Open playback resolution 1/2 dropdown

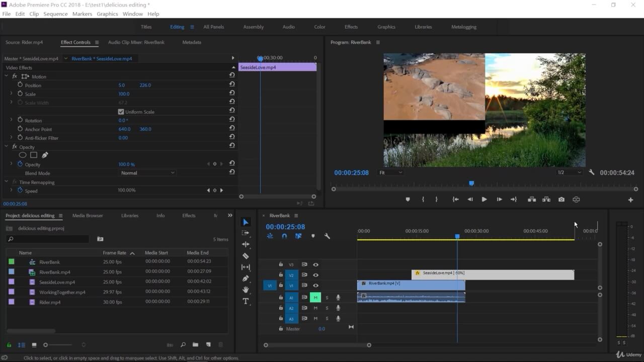569,172
